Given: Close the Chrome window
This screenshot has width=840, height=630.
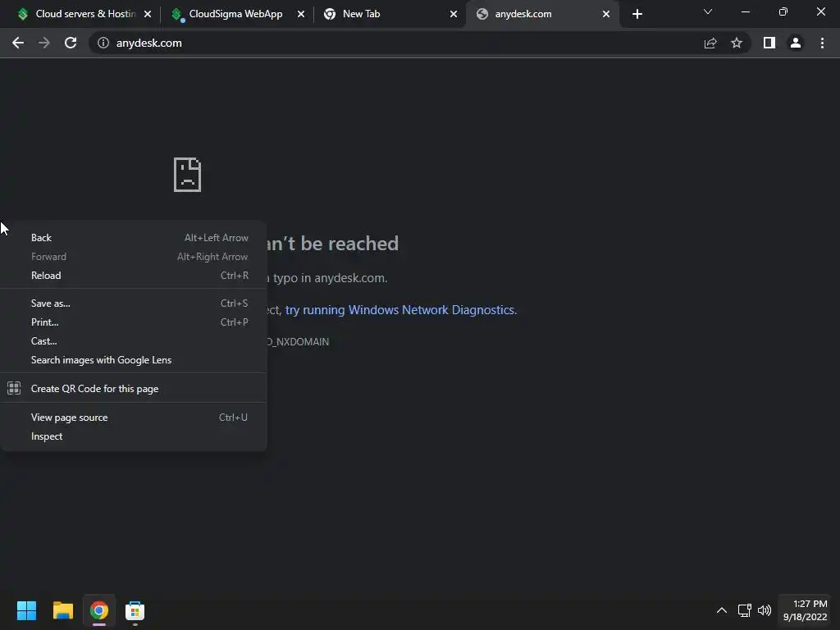Looking at the screenshot, I should pos(820,11).
